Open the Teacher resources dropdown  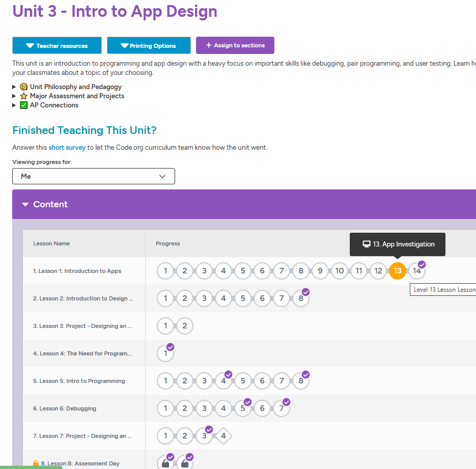point(57,46)
